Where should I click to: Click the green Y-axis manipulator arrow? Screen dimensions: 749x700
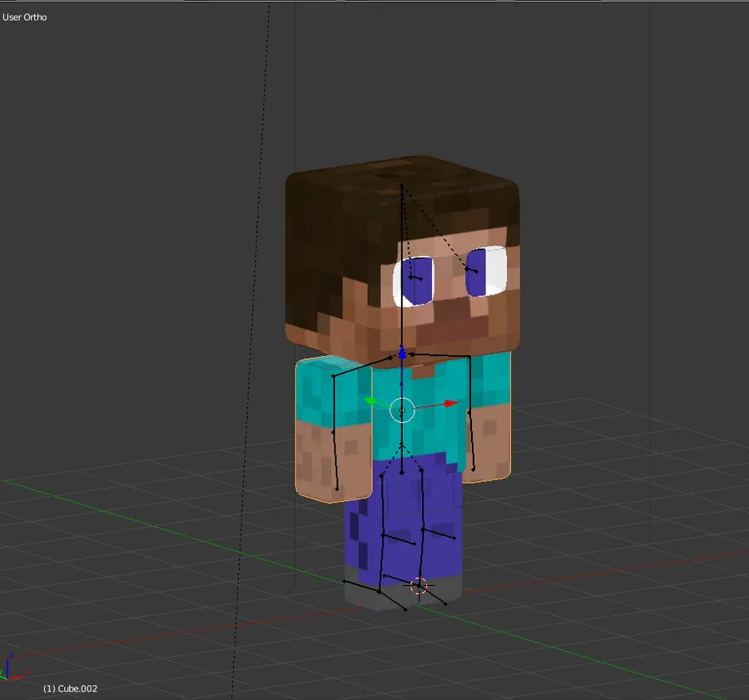pos(370,401)
